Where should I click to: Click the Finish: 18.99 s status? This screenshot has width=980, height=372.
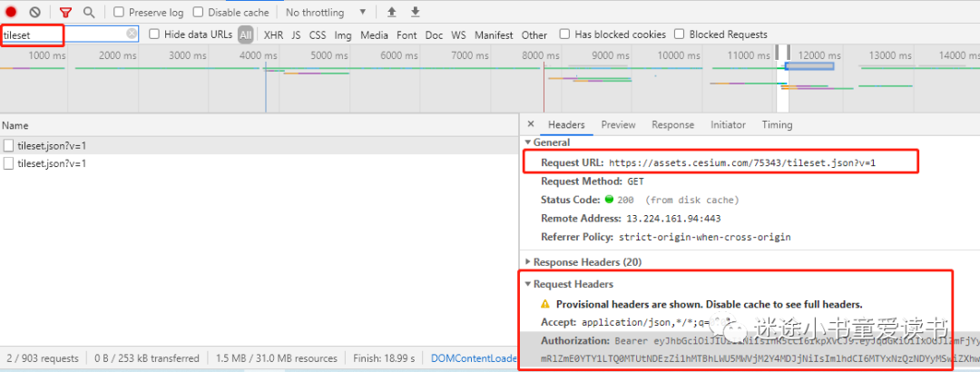(384, 359)
